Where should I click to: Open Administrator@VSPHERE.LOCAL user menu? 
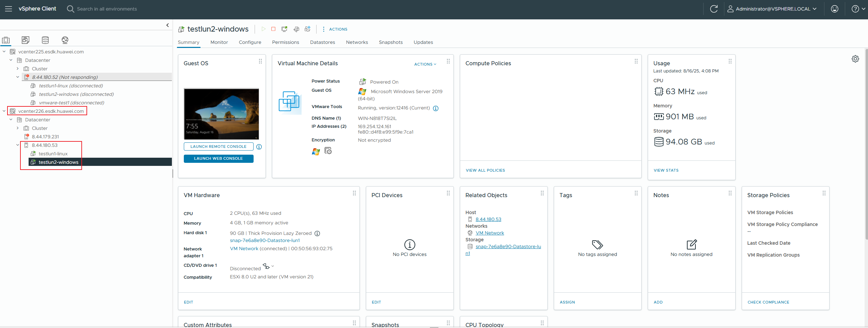click(x=772, y=9)
